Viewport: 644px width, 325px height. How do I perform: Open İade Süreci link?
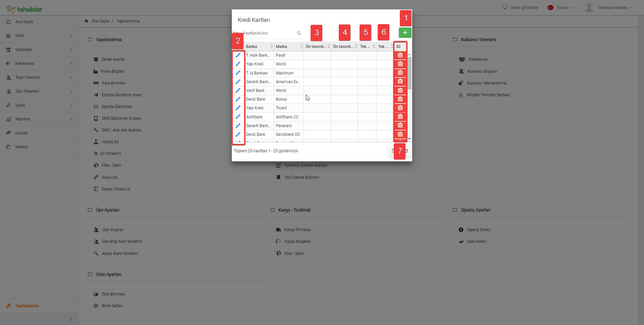477,241
